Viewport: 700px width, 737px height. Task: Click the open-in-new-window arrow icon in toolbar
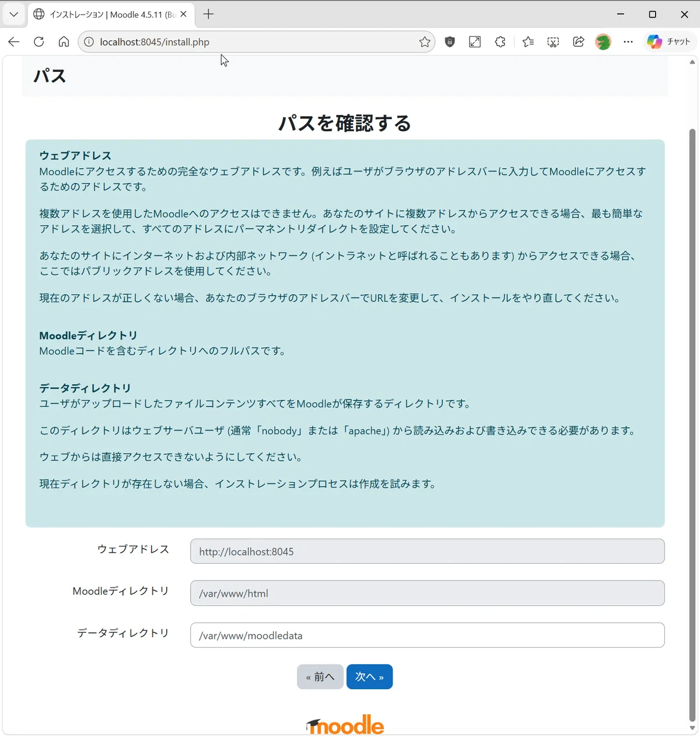(475, 41)
